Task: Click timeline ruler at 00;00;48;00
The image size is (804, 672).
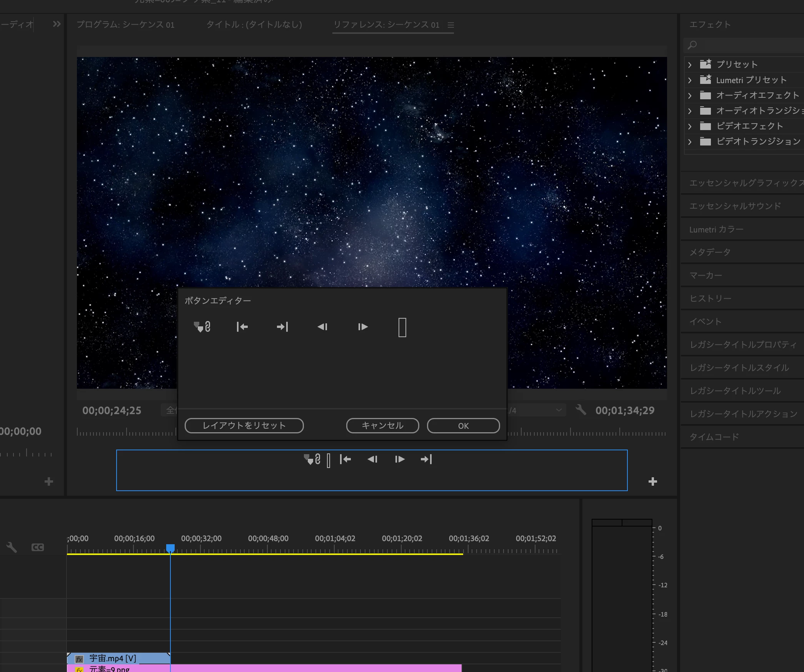Action: tap(268, 538)
